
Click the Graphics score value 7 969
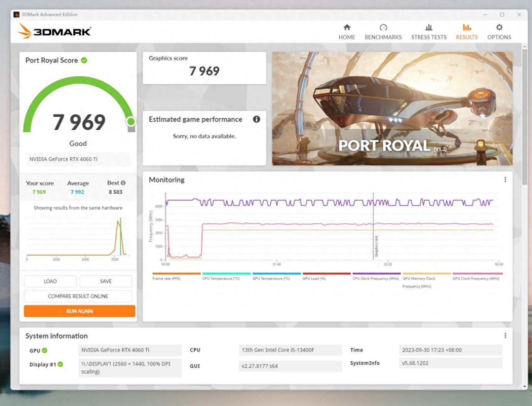(x=204, y=71)
